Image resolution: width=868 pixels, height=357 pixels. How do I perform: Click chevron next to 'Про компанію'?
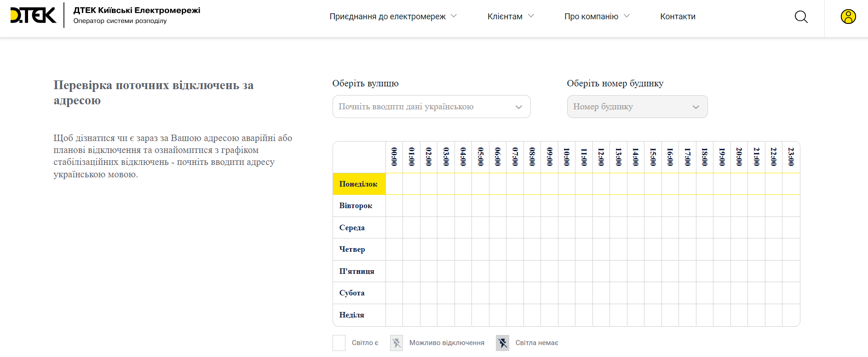[x=627, y=16]
